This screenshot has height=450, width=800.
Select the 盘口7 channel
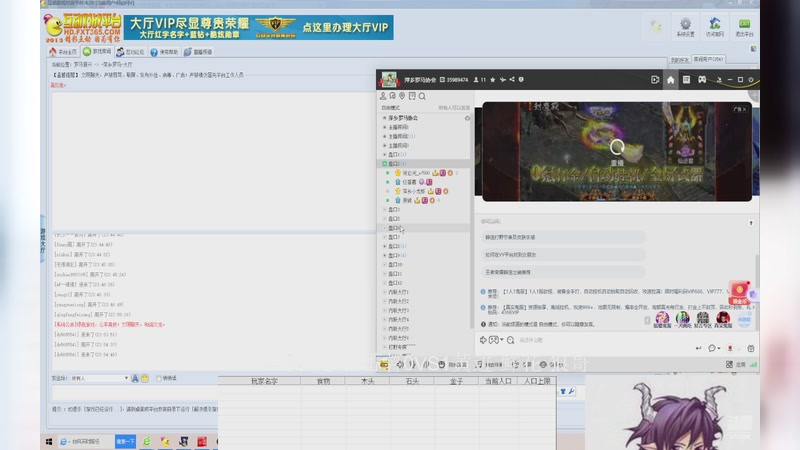(x=394, y=237)
